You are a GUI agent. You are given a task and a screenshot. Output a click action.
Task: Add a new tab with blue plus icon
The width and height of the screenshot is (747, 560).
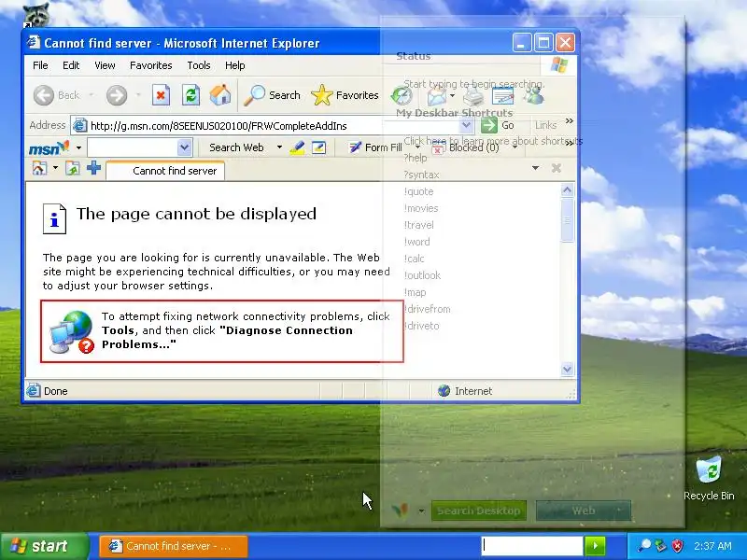tap(94, 168)
